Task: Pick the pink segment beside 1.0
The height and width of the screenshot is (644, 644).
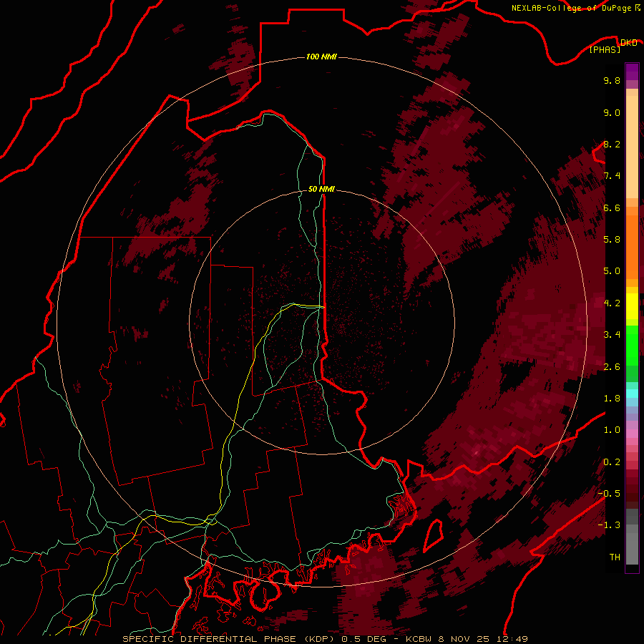Action: [632, 434]
